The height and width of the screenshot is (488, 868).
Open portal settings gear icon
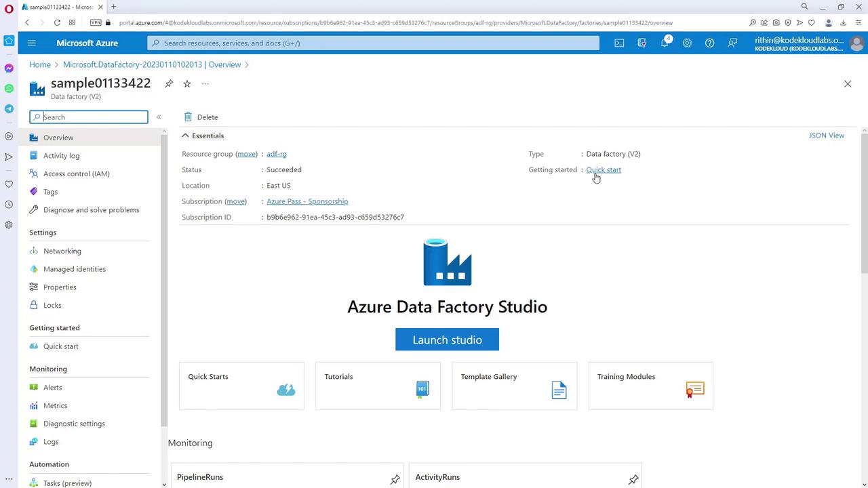click(x=687, y=43)
